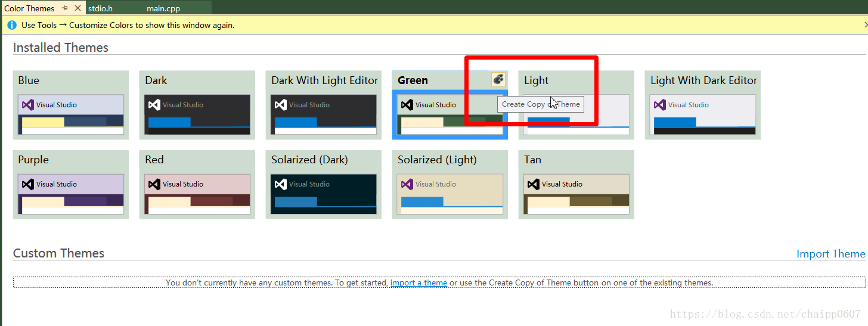
Task: Click the brown swatch in Tan theme preview
Action: point(590,201)
